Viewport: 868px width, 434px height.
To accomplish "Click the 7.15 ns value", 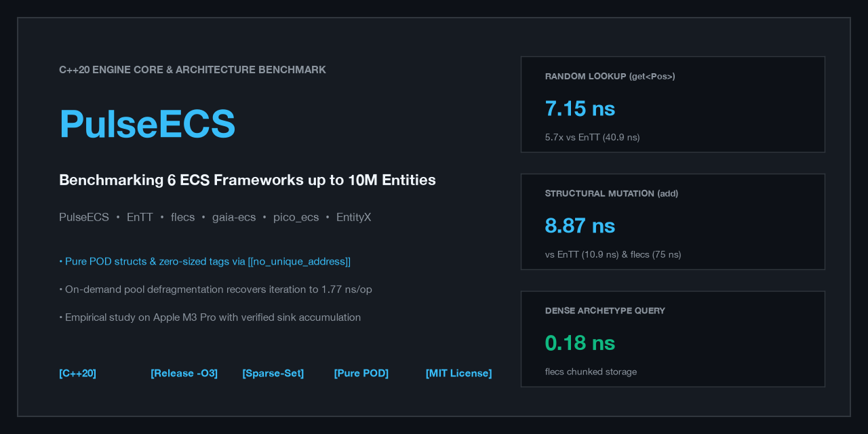I will point(580,108).
